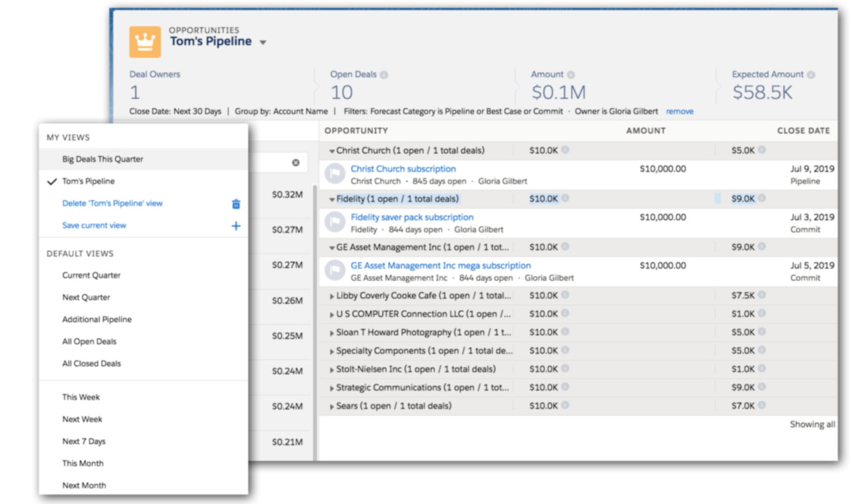Click the orange Opportunities crown icon
The width and height of the screenshot is (851, 504).
(x=145, y=42)
